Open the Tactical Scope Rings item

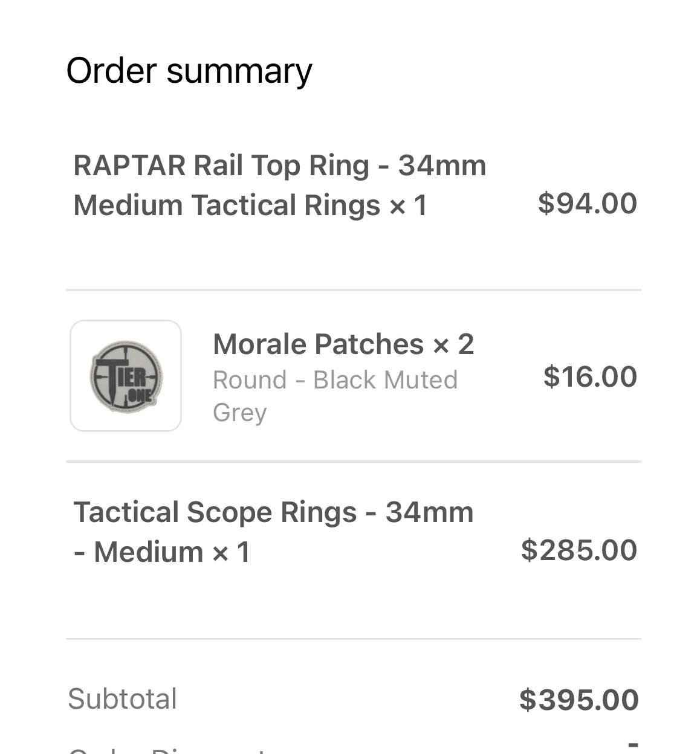pos(273,512)
